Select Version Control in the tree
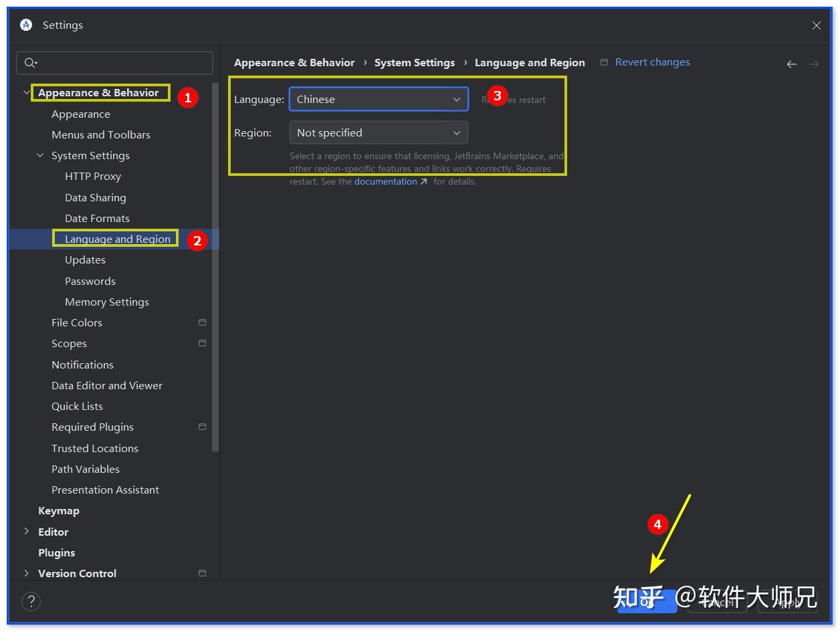Image resolution: width=840 pixels, height=632 pixels. [x=77, y=574]
